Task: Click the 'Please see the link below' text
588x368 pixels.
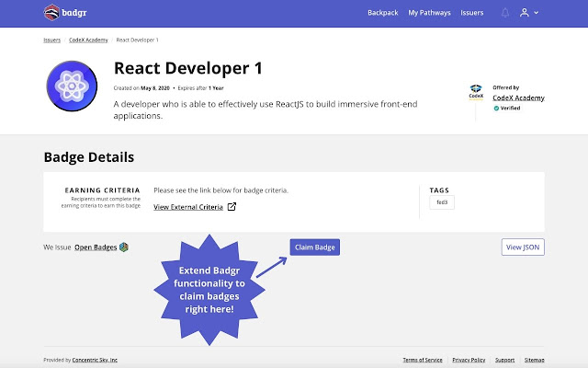Action: (x=220, y=190)
